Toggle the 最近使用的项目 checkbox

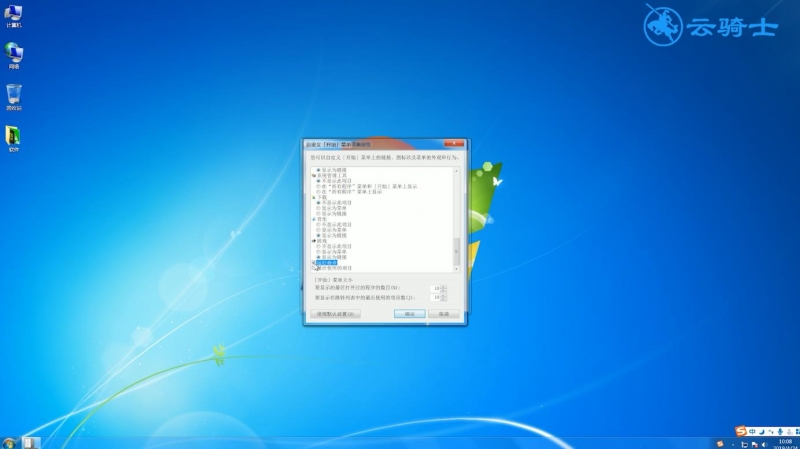pyautogui.click(x=313, y=268)
